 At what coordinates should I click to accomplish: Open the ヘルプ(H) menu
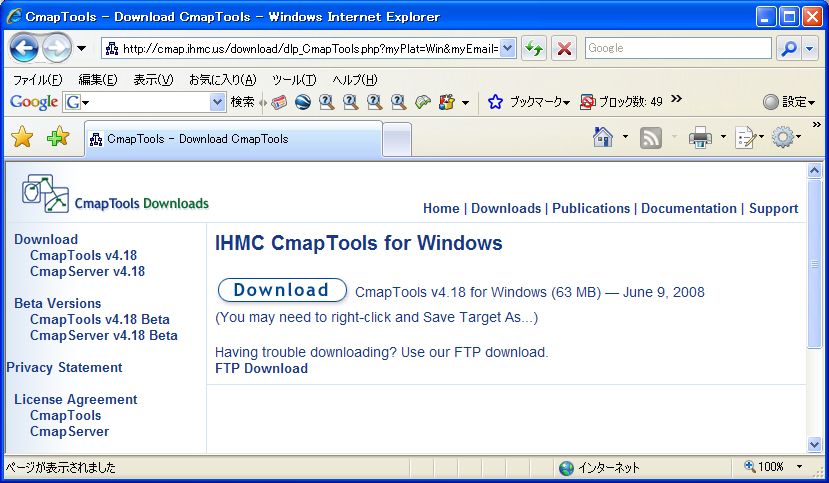355,80
